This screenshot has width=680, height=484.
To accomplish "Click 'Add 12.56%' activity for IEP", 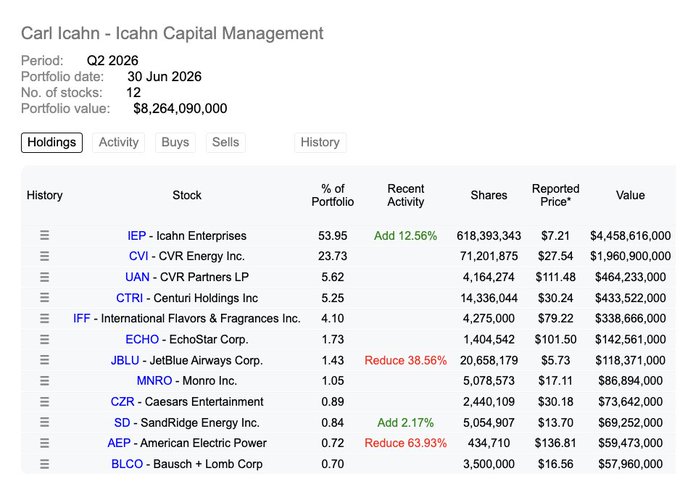I will tap(405, 235).
